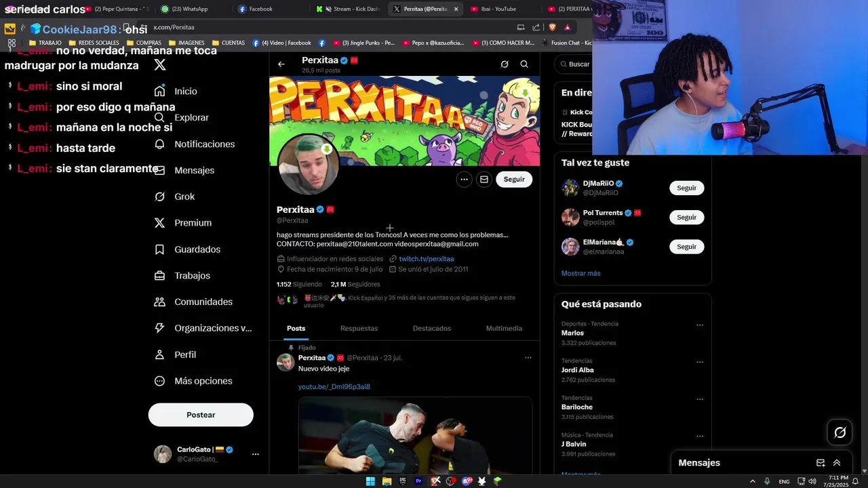
Task: Click the Comunidades people icon
Action: click(159, 302)
